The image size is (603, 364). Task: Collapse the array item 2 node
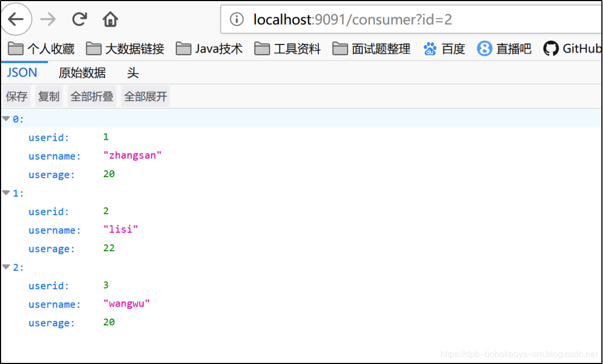tap(6, 267)
